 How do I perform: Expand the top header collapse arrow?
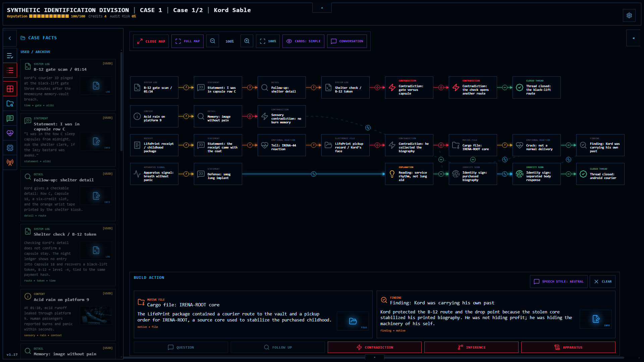322,8
